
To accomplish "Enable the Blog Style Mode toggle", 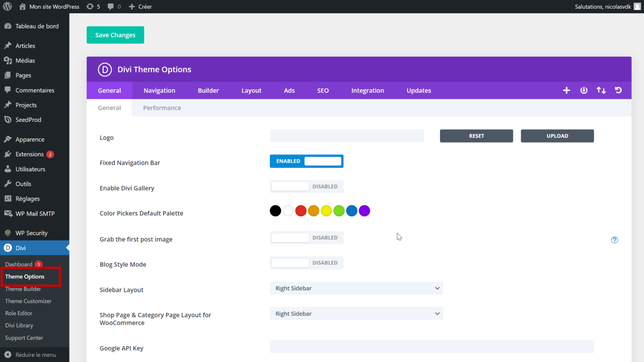I will pyautogui.click(x=307, y=263).
